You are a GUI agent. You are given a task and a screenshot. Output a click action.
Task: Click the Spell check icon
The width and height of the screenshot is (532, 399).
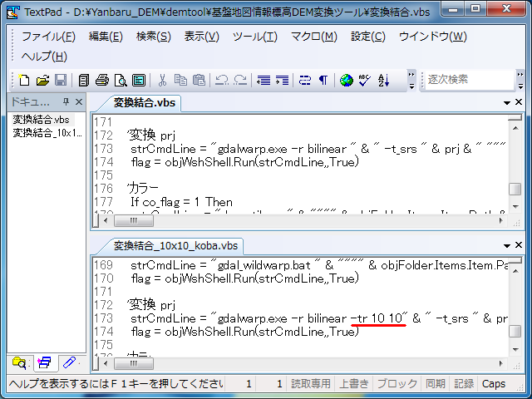[365, 80]
